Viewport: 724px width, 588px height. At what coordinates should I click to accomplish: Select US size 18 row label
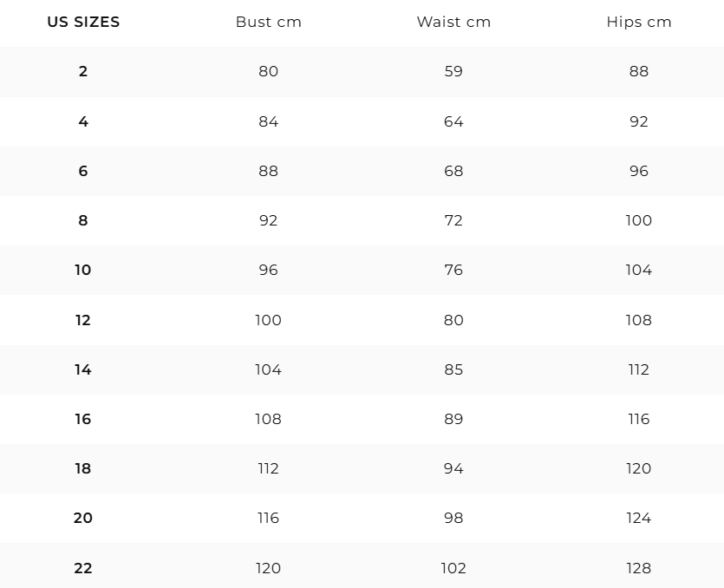[83, 468]
